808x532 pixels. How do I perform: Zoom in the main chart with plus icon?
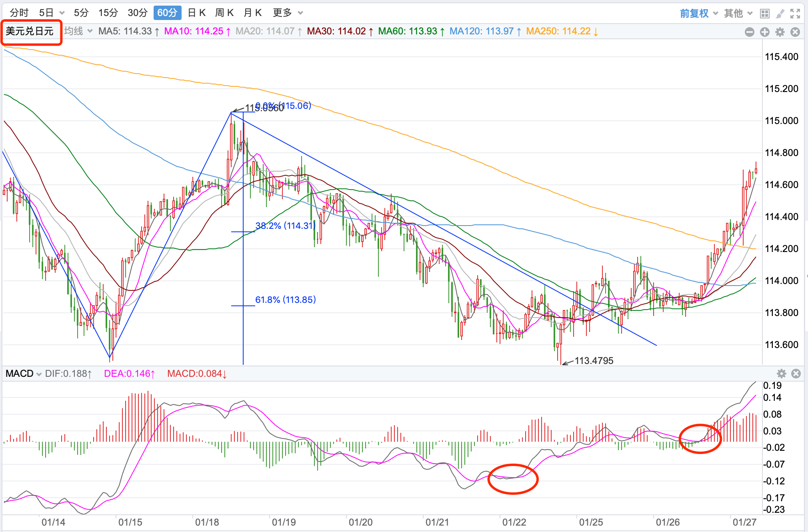[765, 32]
